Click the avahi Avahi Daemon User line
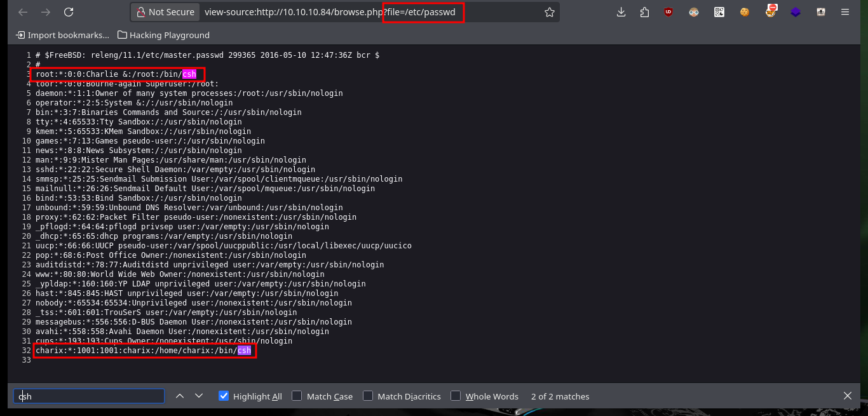 pyautogui.click(x=182, y=332)
